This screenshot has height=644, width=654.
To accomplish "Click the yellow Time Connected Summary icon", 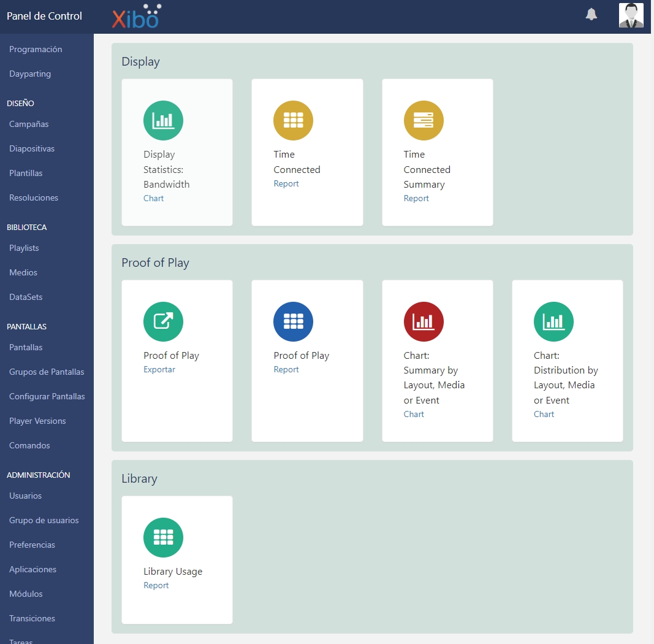I will point(424,120).
